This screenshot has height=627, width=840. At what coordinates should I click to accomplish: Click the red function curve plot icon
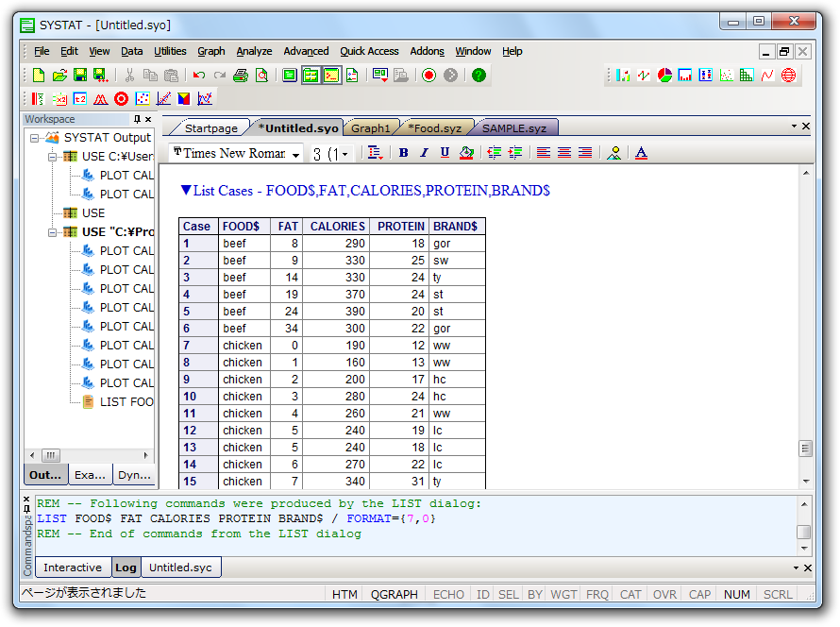pyautogui.click(x=767, y=76)
